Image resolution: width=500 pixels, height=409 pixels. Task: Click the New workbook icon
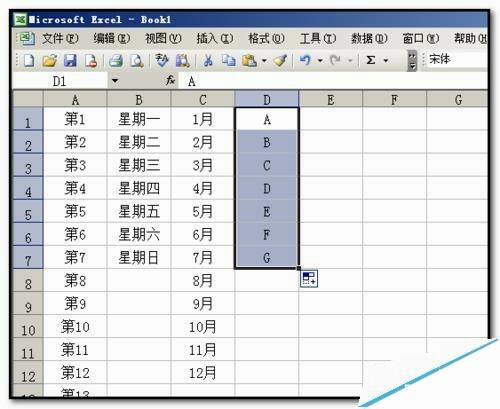click(28, 61)
